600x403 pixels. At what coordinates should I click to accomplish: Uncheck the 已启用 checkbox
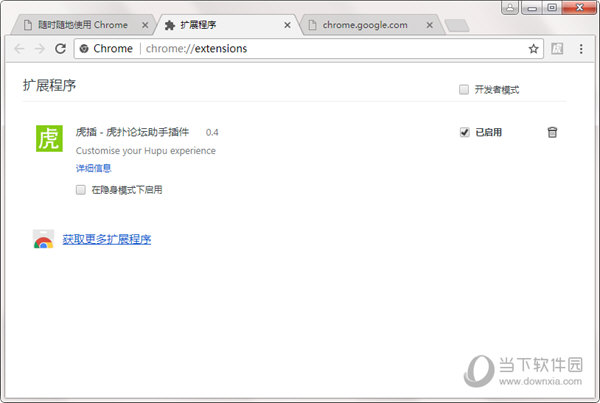click(464, 132)
